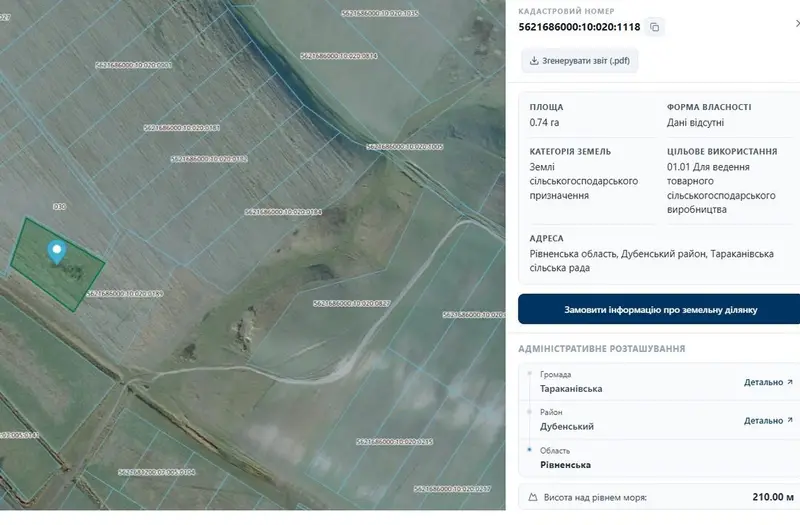The width and height of the screenshot is (800, 525).
Task: Click the arrow icon beside Район Детально
Action: coord(790,420)
